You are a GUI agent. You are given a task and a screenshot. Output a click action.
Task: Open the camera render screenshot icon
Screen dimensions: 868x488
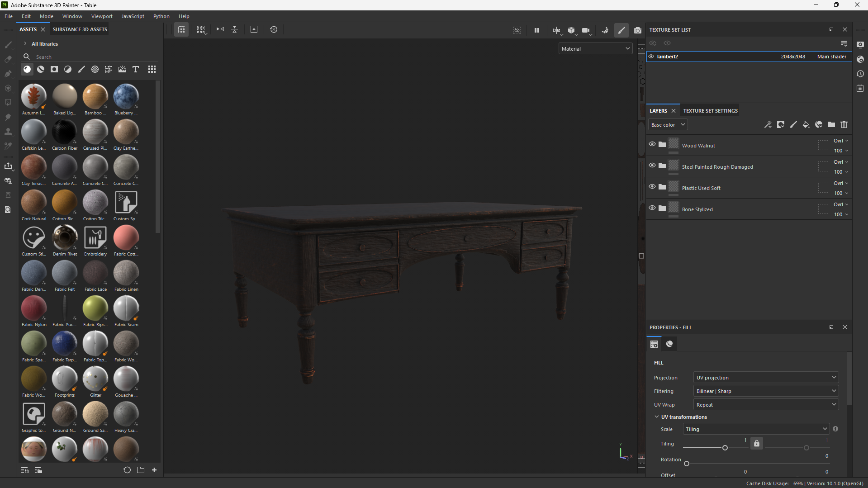coord(638,30)
